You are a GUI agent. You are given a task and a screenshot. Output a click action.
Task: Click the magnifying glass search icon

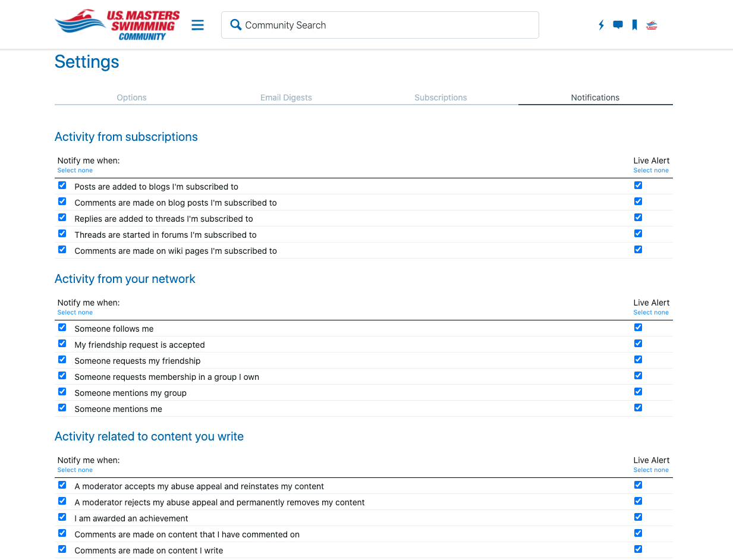pos(235,24)
